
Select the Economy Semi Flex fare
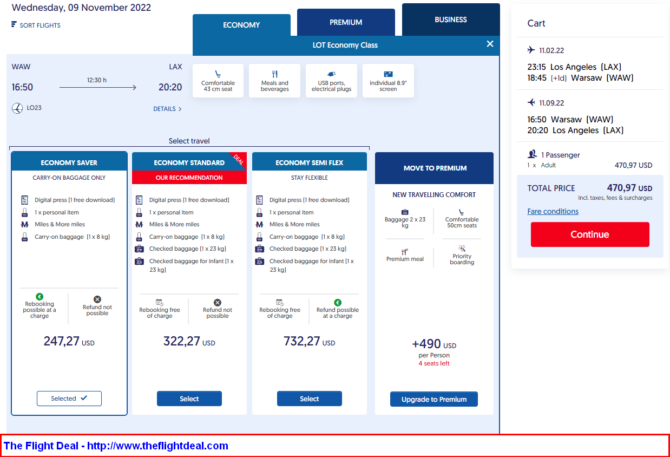[x=309, y=398]
